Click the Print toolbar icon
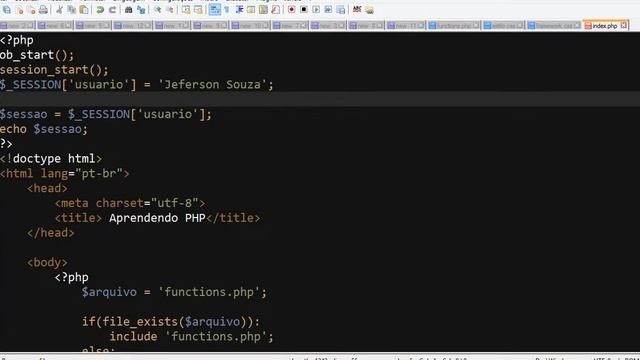 click(x=43, y=10)
